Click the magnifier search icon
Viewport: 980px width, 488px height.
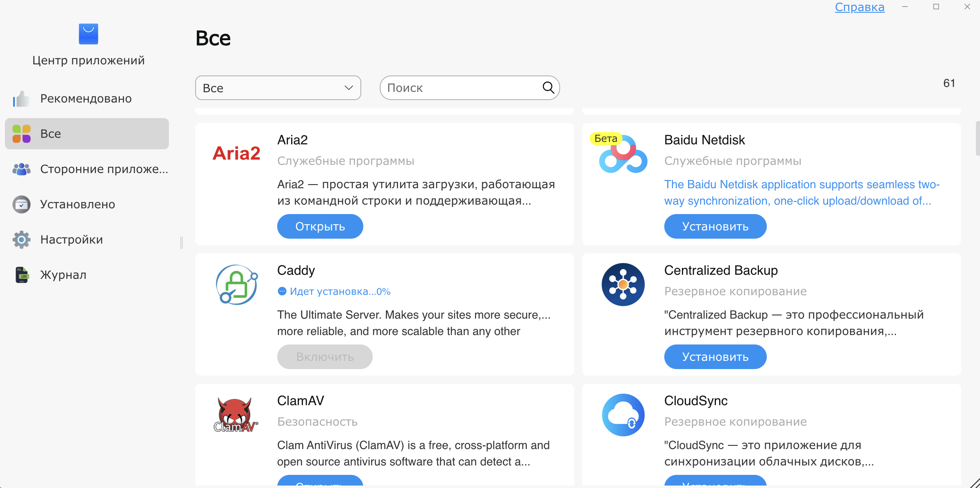click(548, 87)
